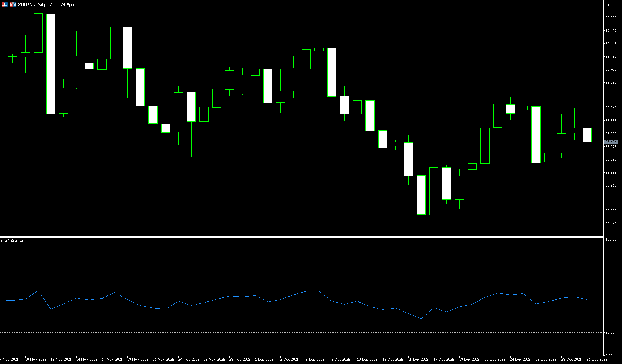Click the red-blue chart icon before XTIUSD.s
The width and height of the screenshot is (622, 364).
(x=13, y=4)
